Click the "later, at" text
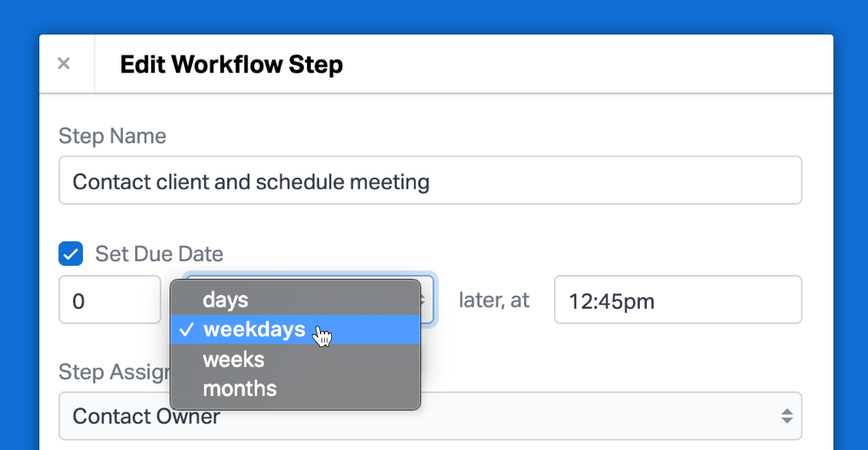The width and height of the screenshot is (868, 450). 493,300
